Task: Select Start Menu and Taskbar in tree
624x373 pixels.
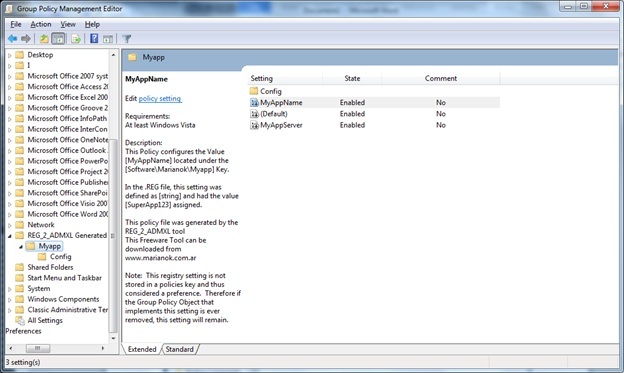Action: (64, 278)
